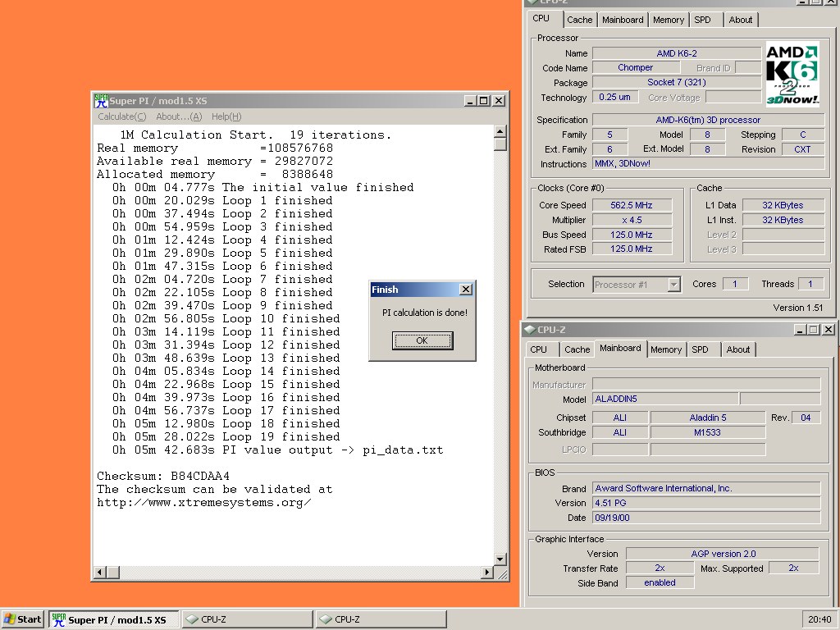The height and width of the screenshot is (630, 840).
Task: Click the Chipset value Aladdin 5
Action: 708,418
